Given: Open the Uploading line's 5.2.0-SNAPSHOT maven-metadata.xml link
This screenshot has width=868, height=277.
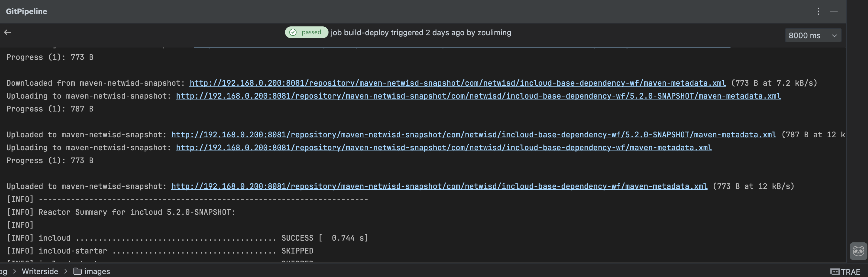Looking at the screenshot, I should click(478, 96).
